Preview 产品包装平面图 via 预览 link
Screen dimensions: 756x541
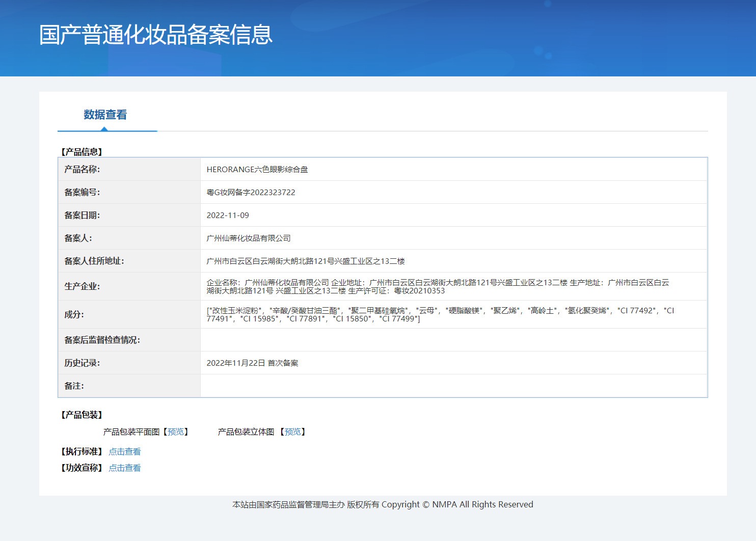click(176, 431)
